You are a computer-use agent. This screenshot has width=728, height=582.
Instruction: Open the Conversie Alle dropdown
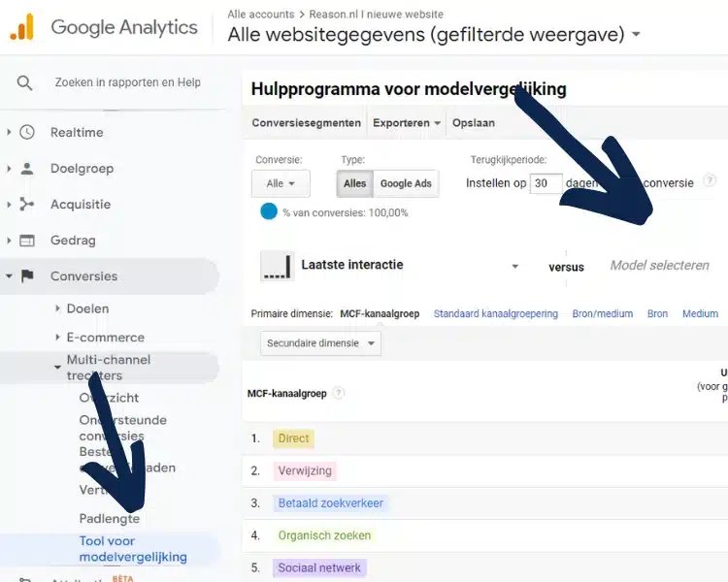click(x=281, y=183)
